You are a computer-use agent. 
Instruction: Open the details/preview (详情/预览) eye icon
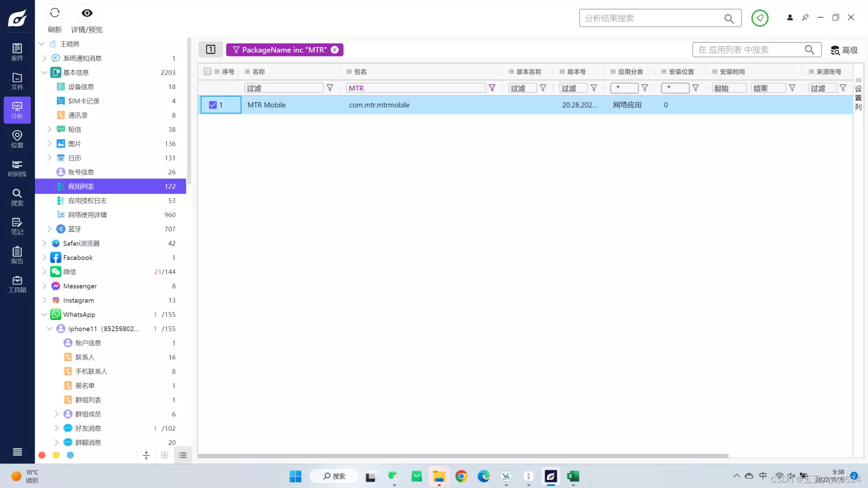(x=87, y=13)
